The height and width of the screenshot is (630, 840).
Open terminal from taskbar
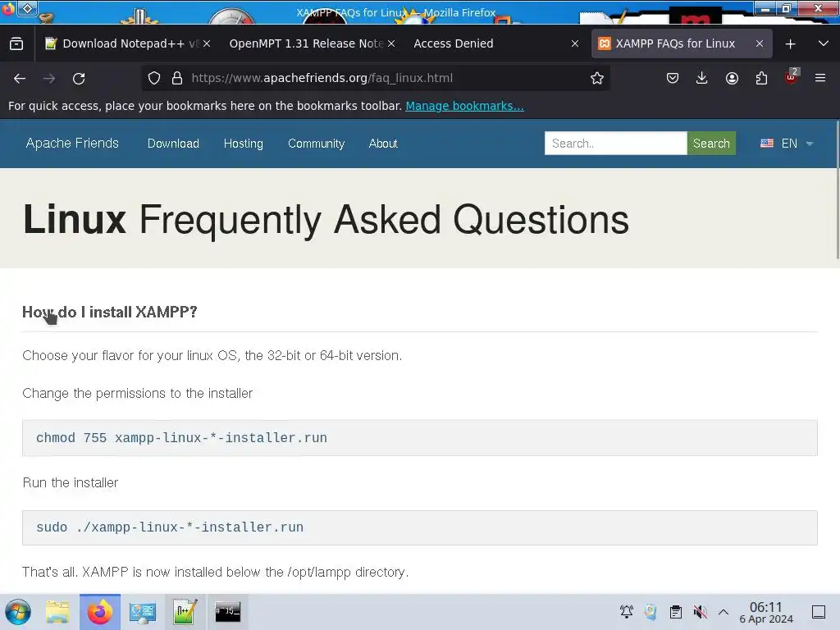tap(228, 612)
